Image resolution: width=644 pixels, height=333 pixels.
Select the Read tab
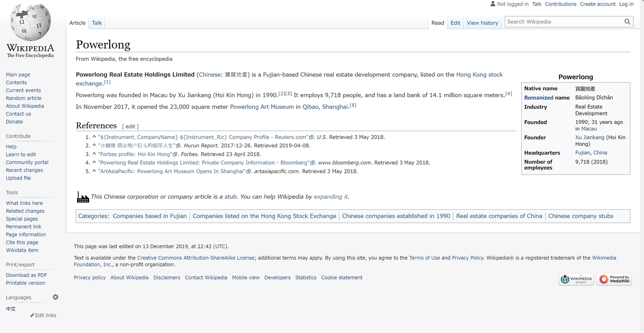pyautogui.click(x=438, y=23)
